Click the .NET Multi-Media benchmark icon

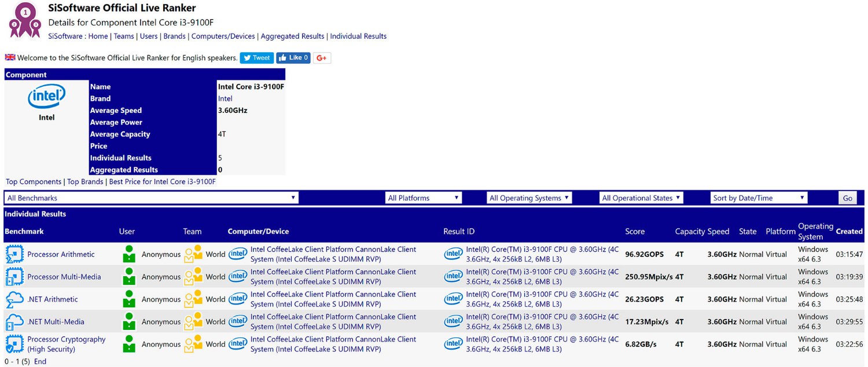tap(14, 322)
